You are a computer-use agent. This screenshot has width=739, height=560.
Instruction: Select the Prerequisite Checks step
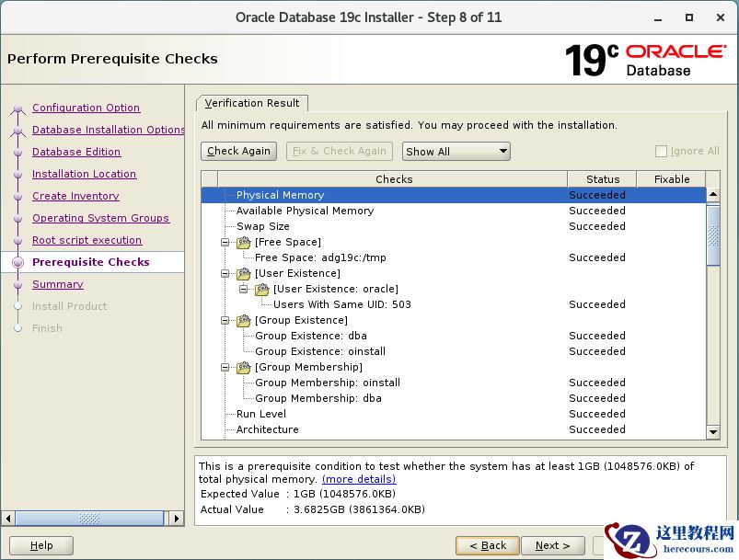[90, 262]
